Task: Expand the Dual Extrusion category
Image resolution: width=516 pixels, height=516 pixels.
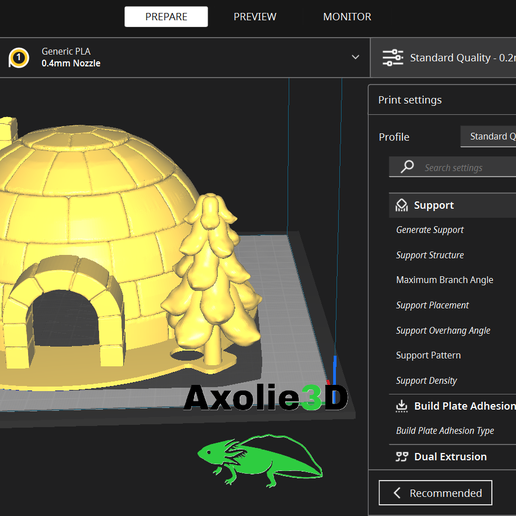Action: coord(453,457)
